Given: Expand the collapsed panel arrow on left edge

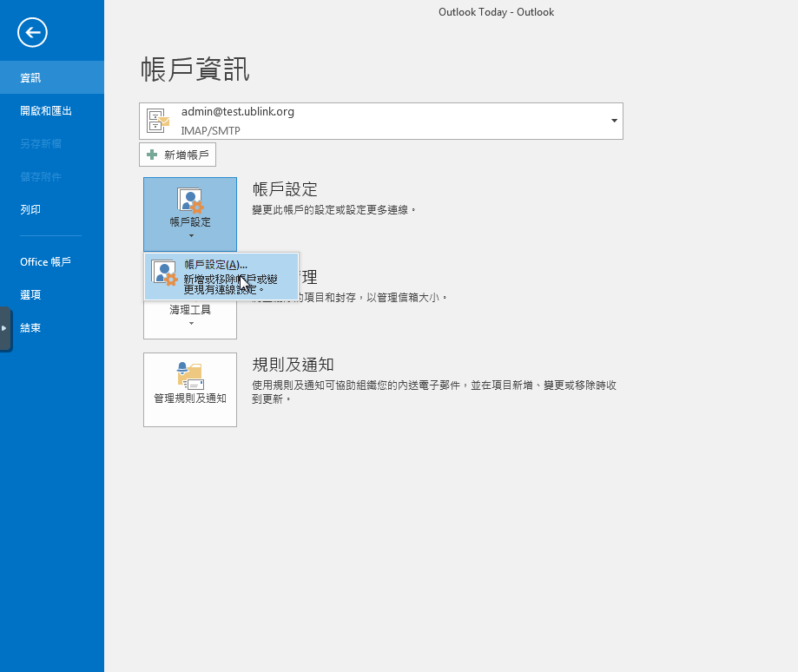Looking at the screenshot, I should tap(4, 328).
